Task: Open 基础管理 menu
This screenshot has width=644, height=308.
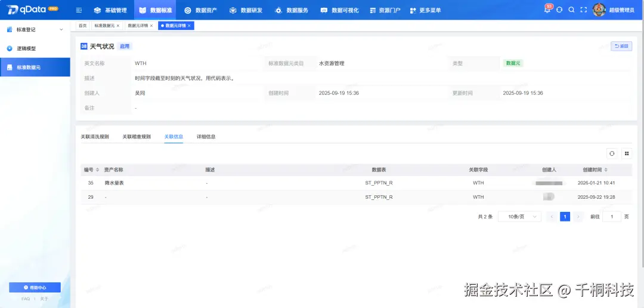Action: click(110, 10)
